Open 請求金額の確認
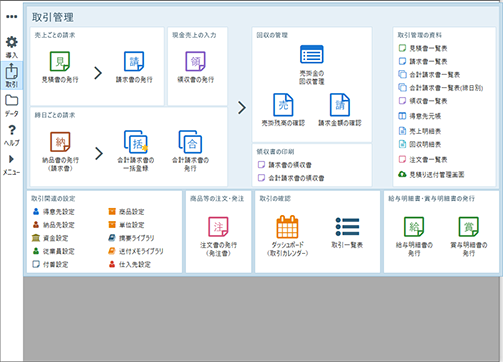 point(340,110)
